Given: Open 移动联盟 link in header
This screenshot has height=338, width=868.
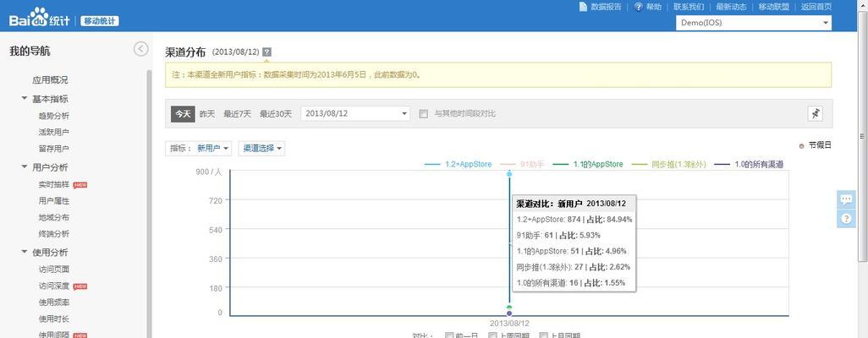Looking at the screenshot, I should [x=773, y=7].
